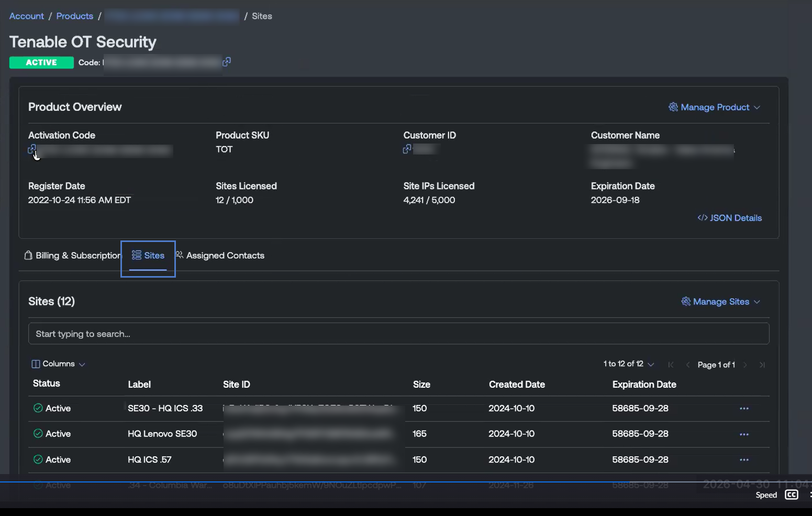This screenshot has height=516, width=812.
Task: Click the sites search field
Action: [x=398, y=334]
